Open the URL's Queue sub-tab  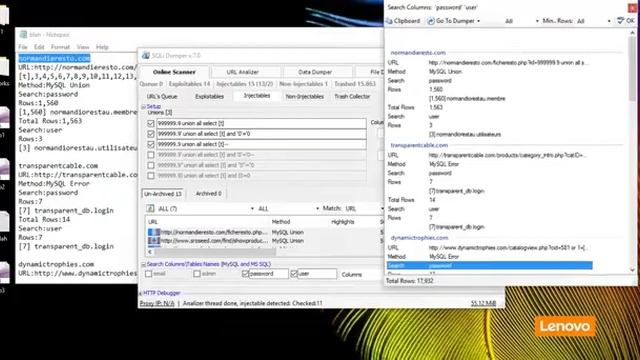(162, 96)
